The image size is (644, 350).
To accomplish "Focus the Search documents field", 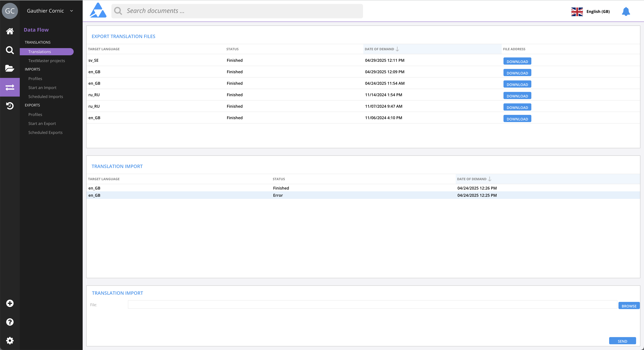I will tap(240, 11).
